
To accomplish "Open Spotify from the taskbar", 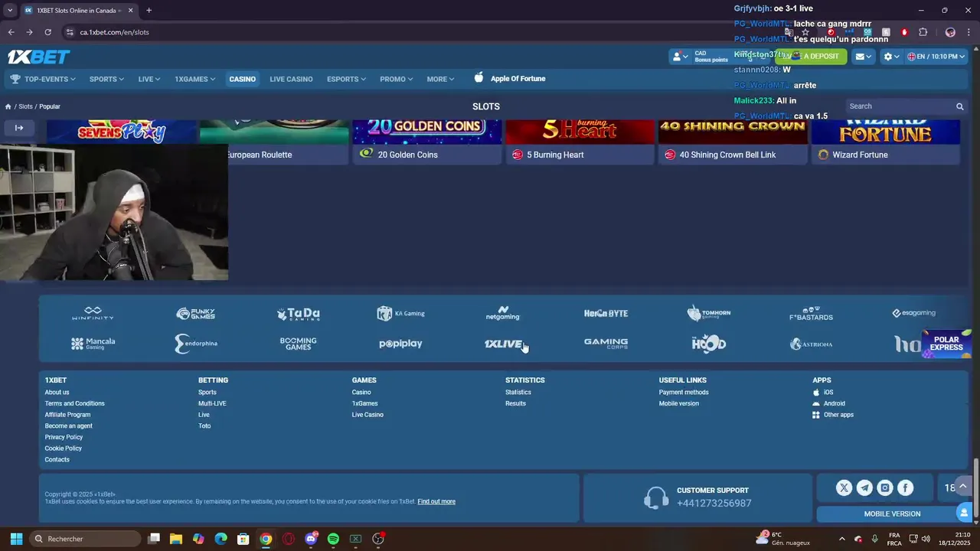I will [x=333, y=539].
